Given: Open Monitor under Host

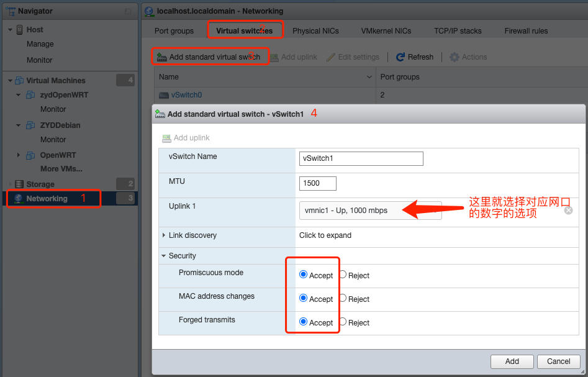Looking at the screenshot, I should pos(39,60).
